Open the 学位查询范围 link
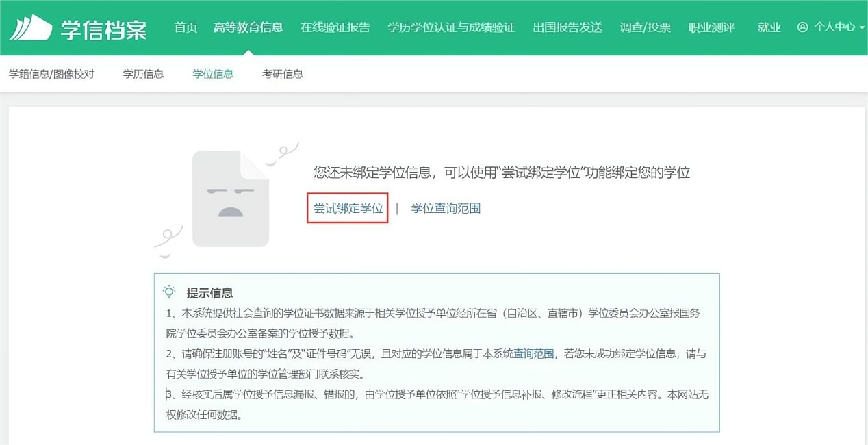The image size is (868, 445). click(x=446, y=208)
